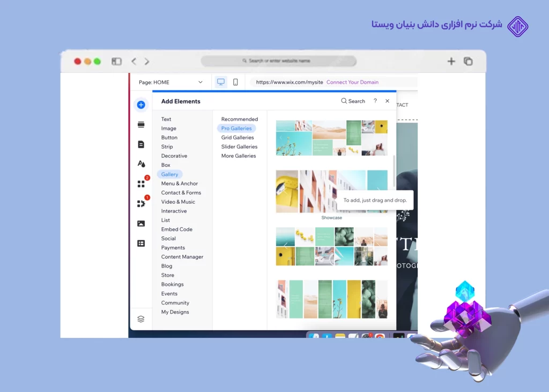Screen dimensions: 549x392
Task: Select the Bookings category
Action: click(x=172, y=284)
